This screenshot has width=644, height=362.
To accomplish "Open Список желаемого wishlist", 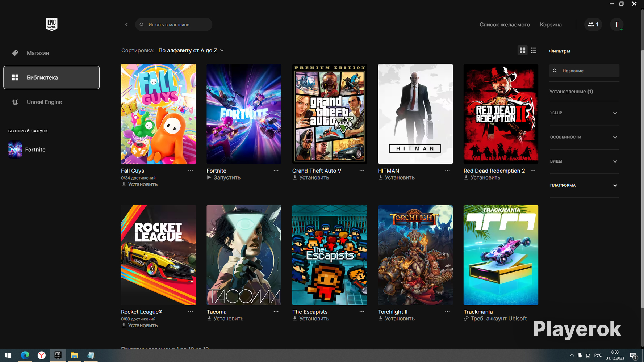I will coord(505,25).
